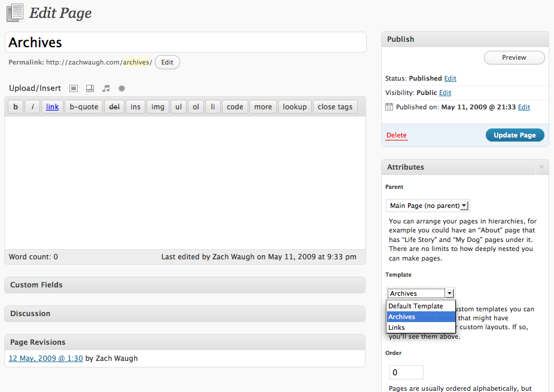Viewport: 554px width, 392px height.
Task: Click the close tags button
Action: coord(334,107)
